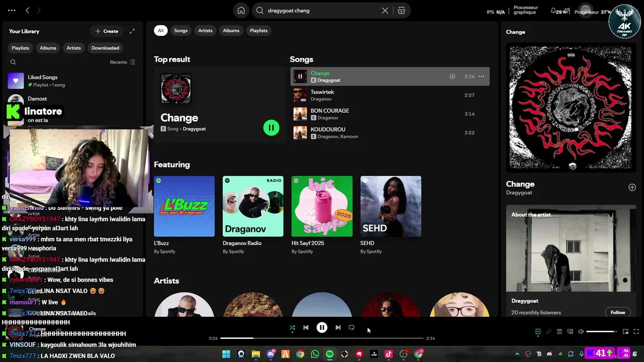644x362 pixels.
Task: Open the Windows Start menu
Action: coord(226,354)
